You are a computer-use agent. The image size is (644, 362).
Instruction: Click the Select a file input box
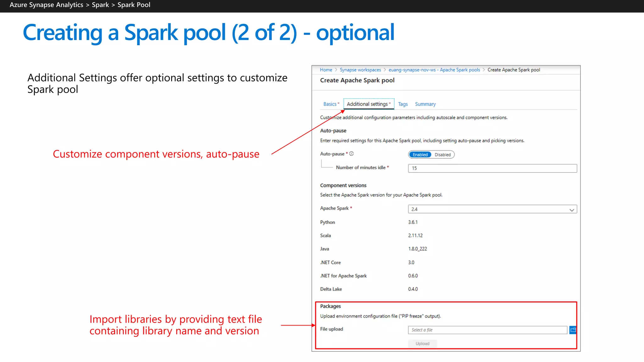[488, 330]
